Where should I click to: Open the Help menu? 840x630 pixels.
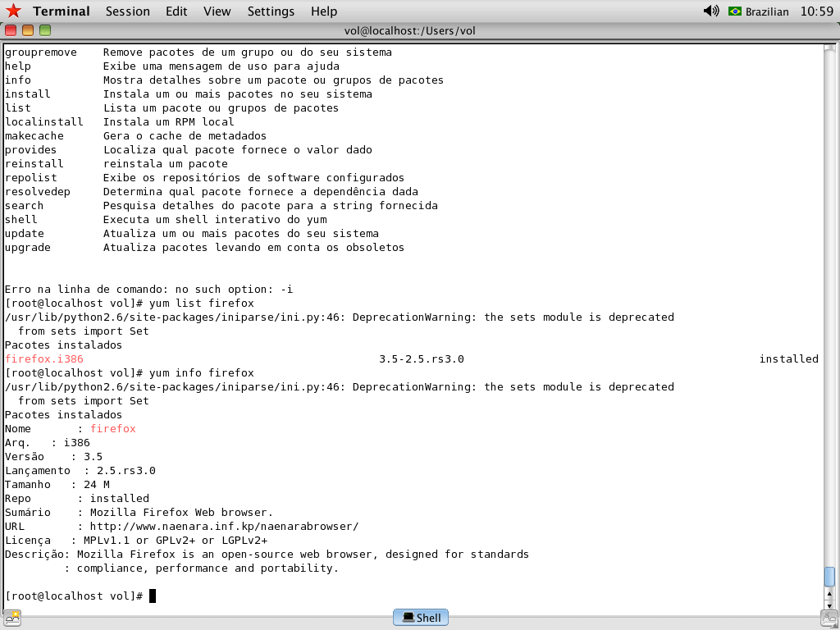pyautogui.click(x=324, y=11)
